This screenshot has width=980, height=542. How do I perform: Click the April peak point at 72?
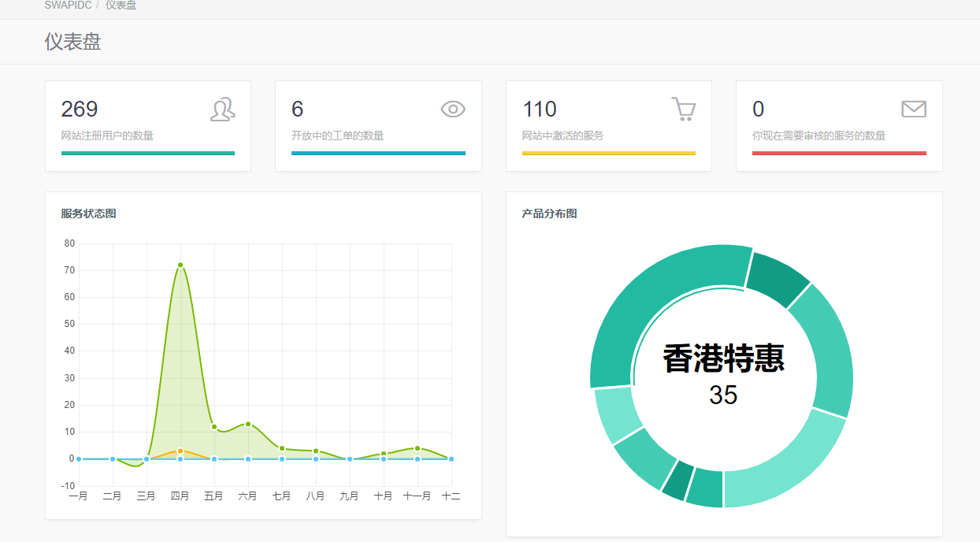(x=180, y=265)
